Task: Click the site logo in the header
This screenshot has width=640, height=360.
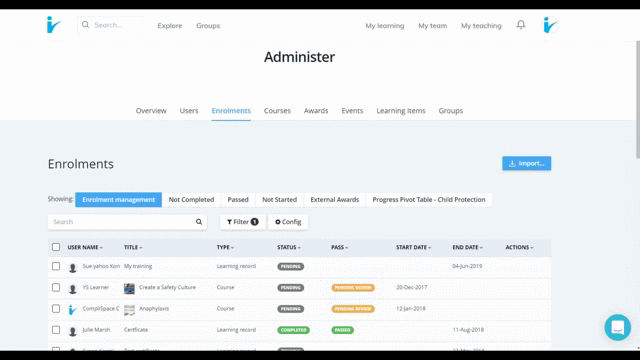Action: click(53, 25)
